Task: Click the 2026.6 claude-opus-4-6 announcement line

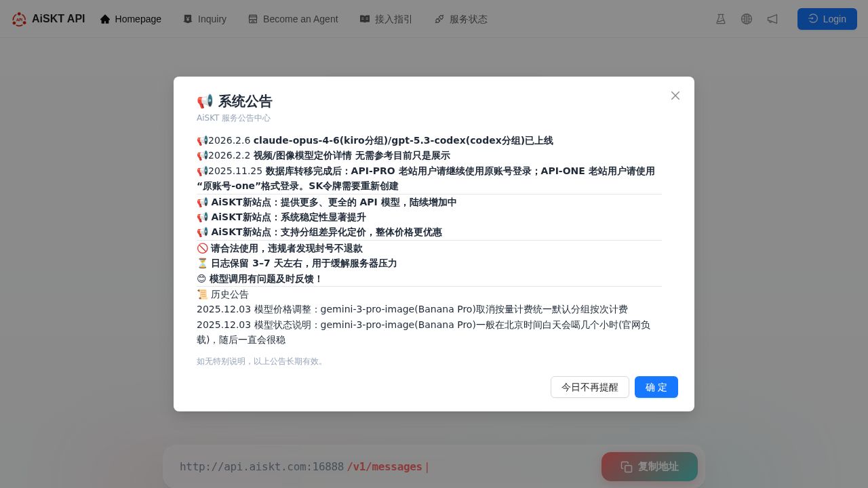Action: [375, 140]
